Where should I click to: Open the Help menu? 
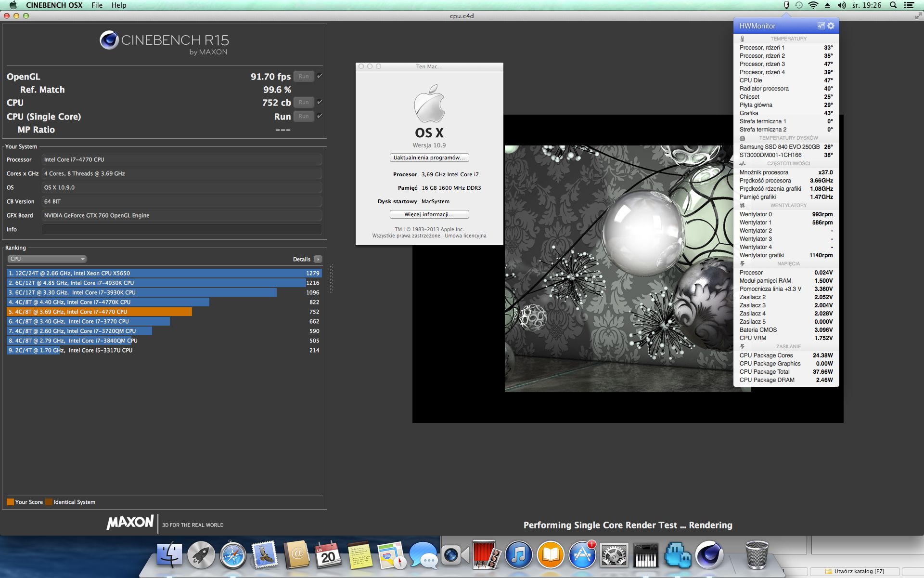[x=119, y=5]
